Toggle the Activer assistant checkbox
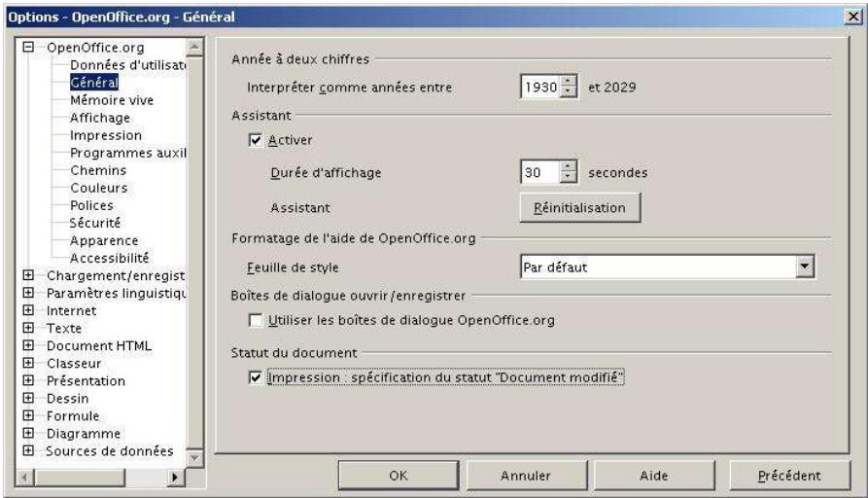The height and width of the screenshot is (498, 868). (x=256, y=140)
